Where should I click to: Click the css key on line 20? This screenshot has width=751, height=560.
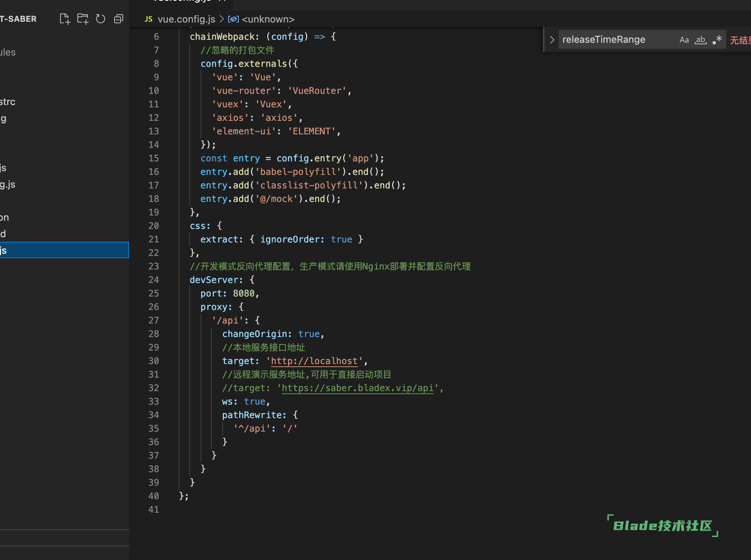coord(198,226)
